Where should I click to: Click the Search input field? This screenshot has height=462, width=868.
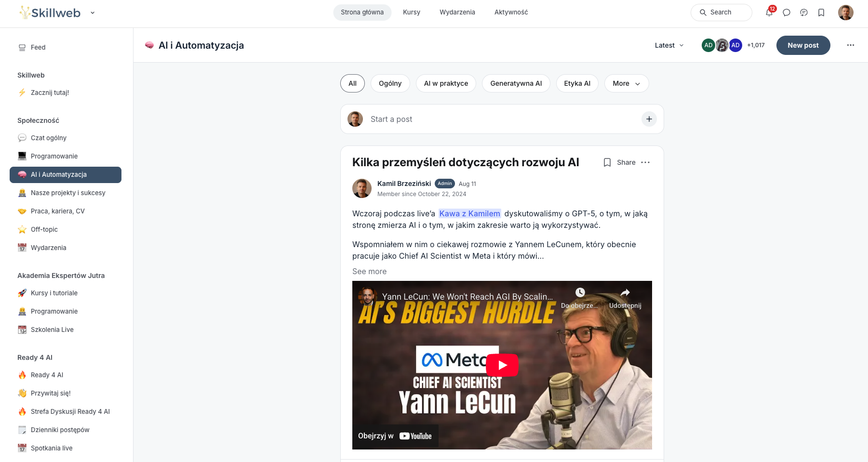click(x=721, y=13)
